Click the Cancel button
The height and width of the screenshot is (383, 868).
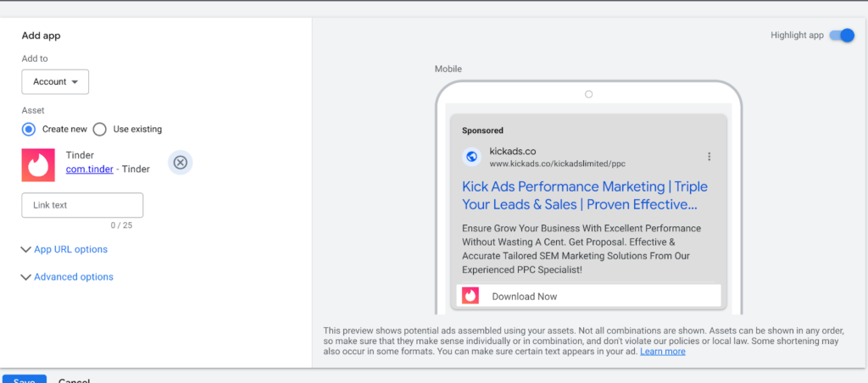click(75, 380)
